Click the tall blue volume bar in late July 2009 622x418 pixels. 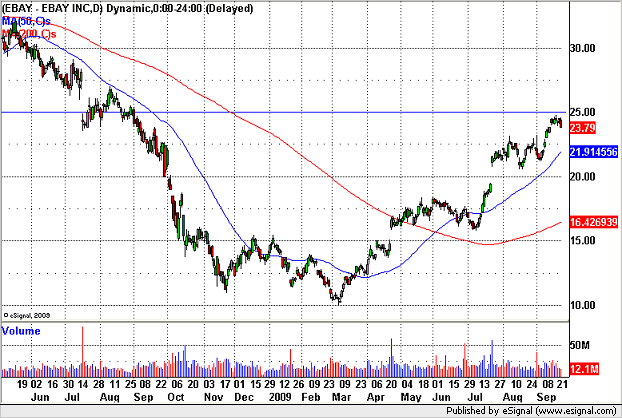(492, 358)
